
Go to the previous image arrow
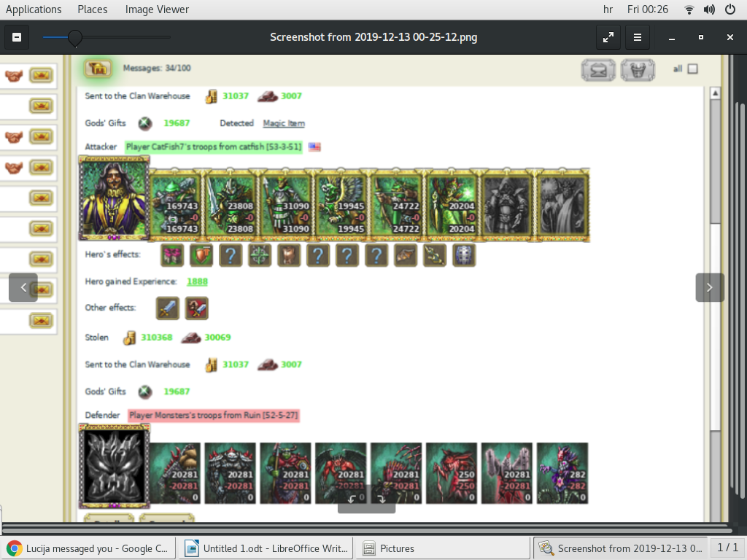tap(23, 287)
